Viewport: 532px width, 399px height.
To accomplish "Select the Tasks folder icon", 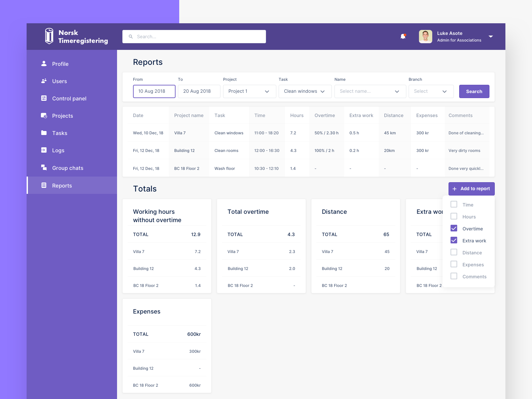I will (44, 133).
